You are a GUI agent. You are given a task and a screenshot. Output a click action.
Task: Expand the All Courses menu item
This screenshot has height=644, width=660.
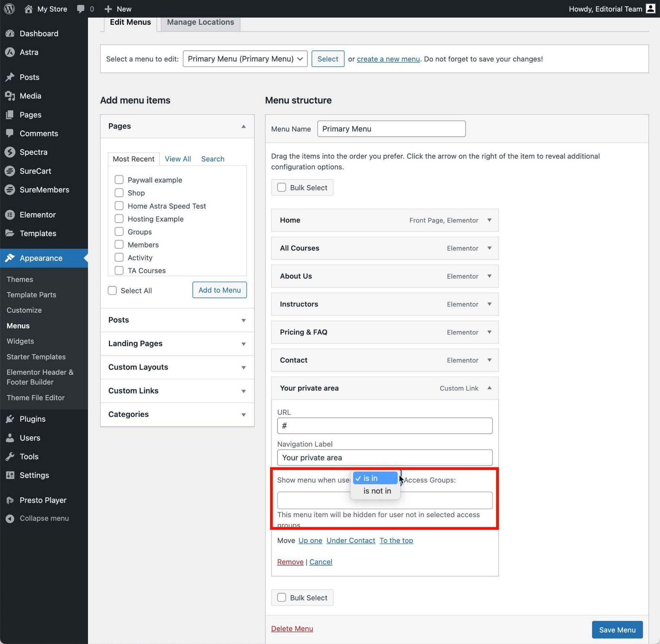point(489,248)
